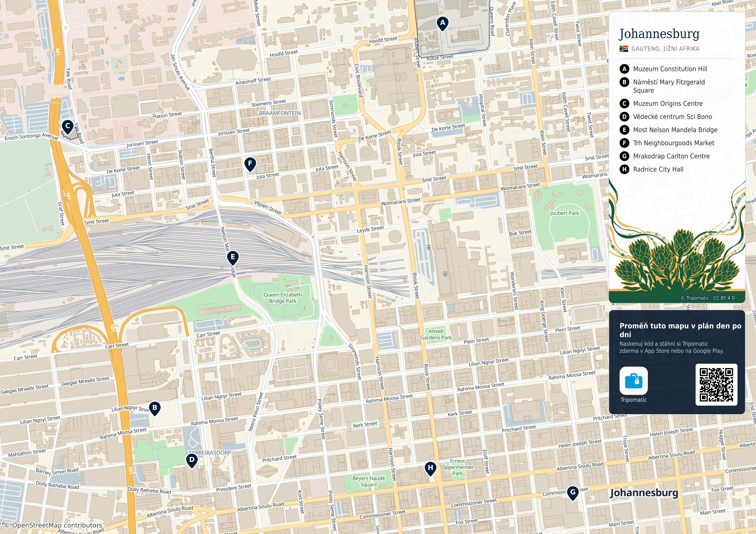Click the Atteell Gardens Park label

[436, 334]
